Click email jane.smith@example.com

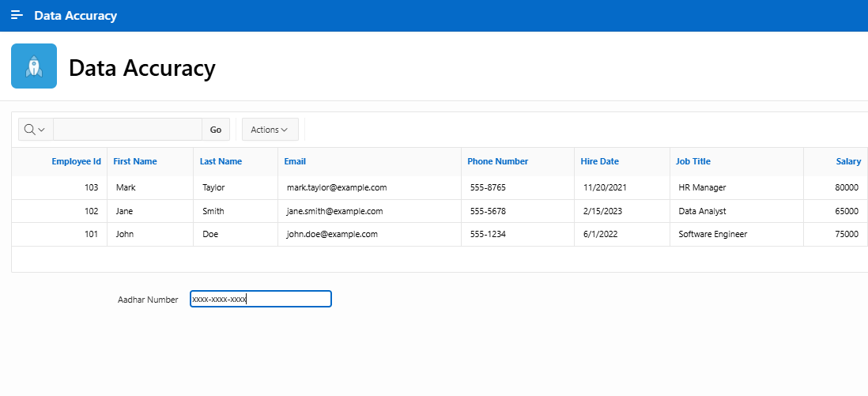click(335, 211)
